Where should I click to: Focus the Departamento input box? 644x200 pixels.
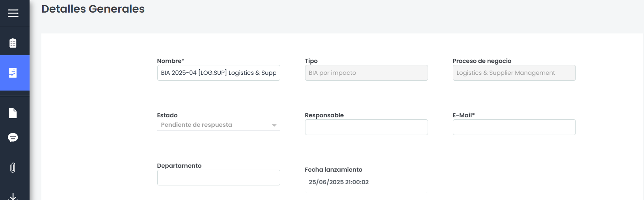218,178
